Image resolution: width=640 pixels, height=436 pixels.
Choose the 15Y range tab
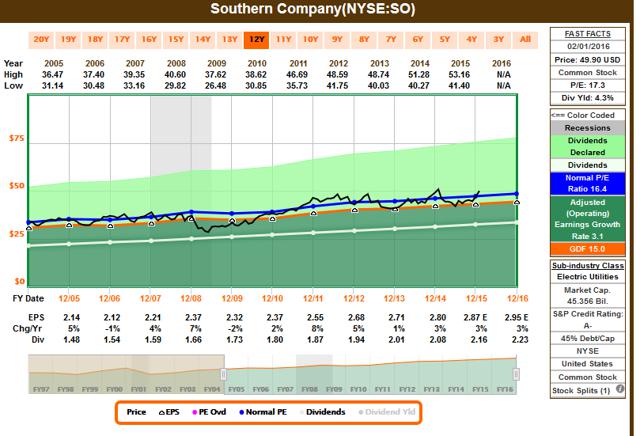(x=176, y=40)
